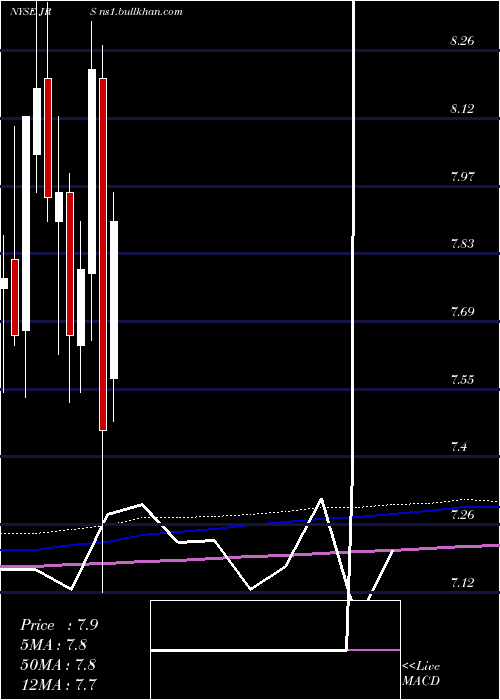Click the 5MA : 7.8 value
The image size is (500, 700).
(x=53, y=645)
